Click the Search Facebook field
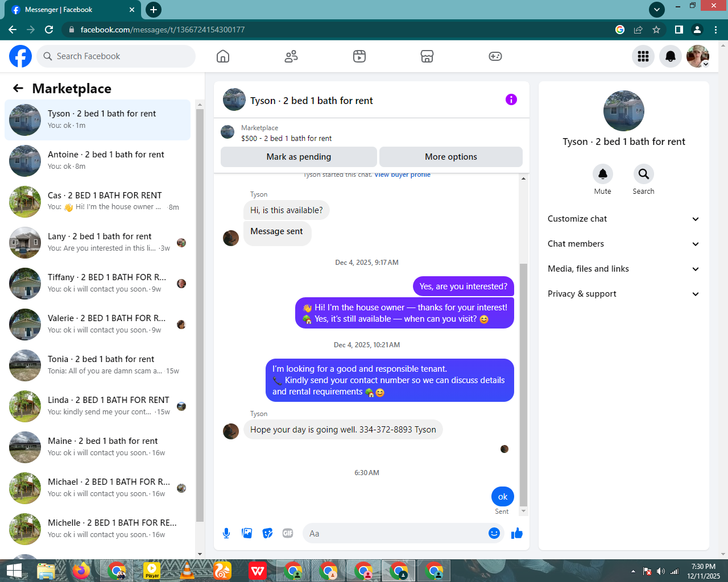 116,56
